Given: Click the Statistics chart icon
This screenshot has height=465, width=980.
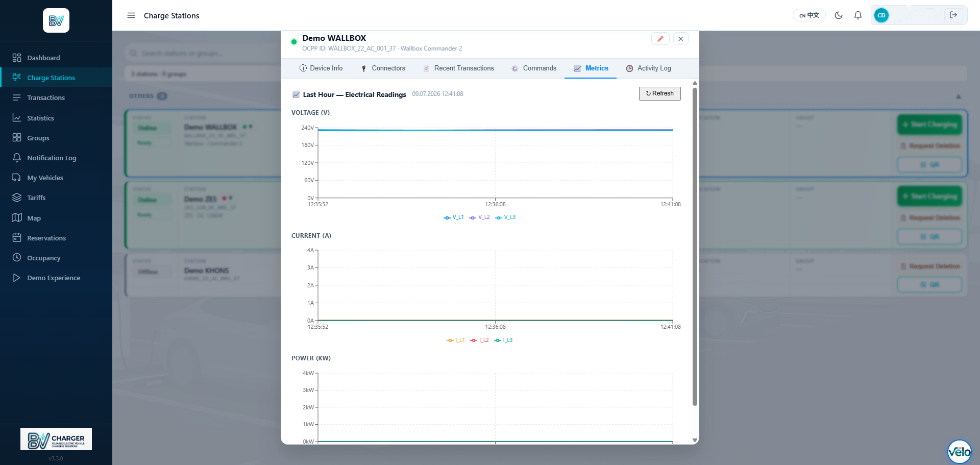Looking at the screenshot, I should click(17, 118).
